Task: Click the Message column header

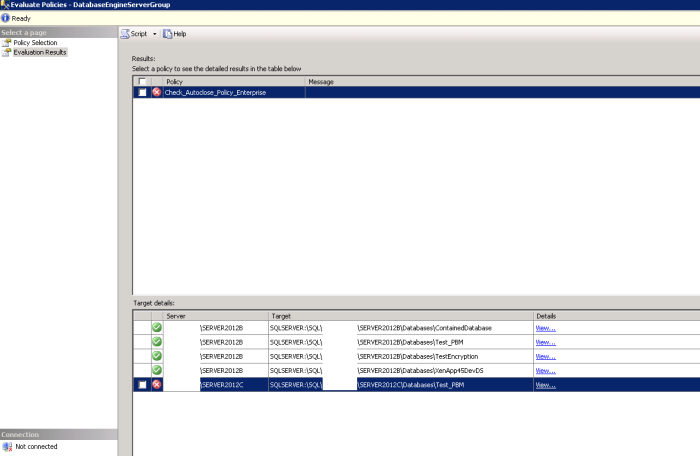Action: click(321, 81)
